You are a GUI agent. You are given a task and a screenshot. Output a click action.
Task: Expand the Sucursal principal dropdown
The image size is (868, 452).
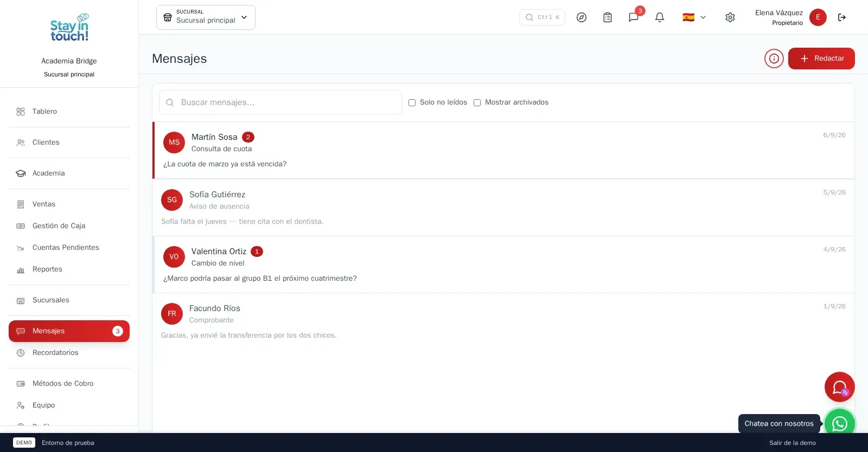tap(206, 17)
